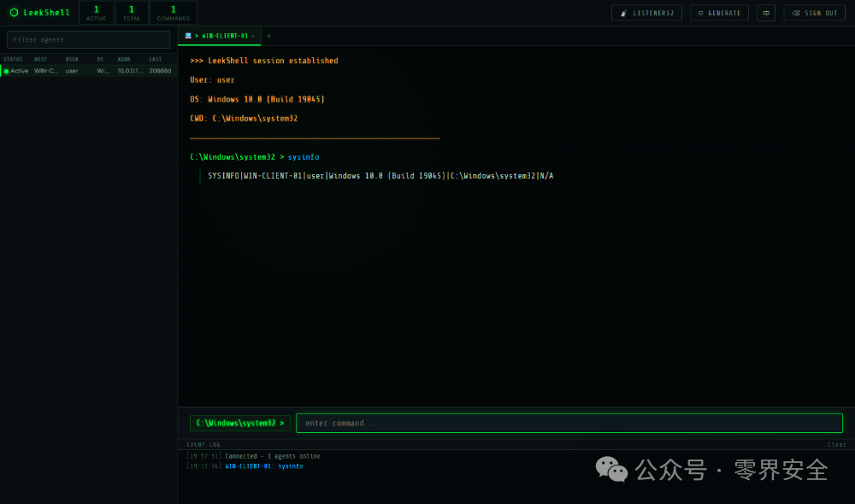Open the Generate payload button
This screenshot has height=504, width=855.
point(719,13)
